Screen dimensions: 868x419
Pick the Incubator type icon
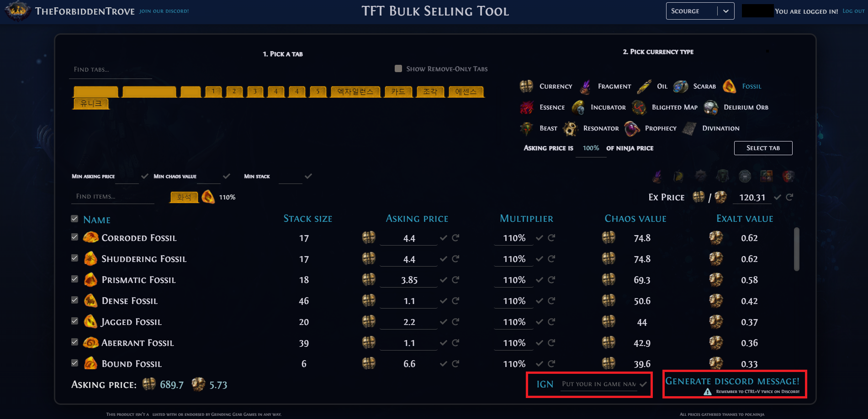(x=578, y=107)
